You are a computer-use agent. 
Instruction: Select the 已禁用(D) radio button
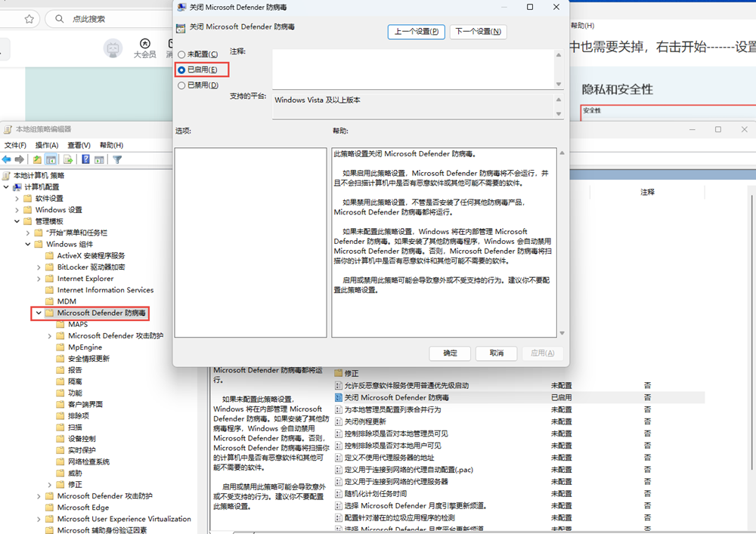tap(181, 85)
